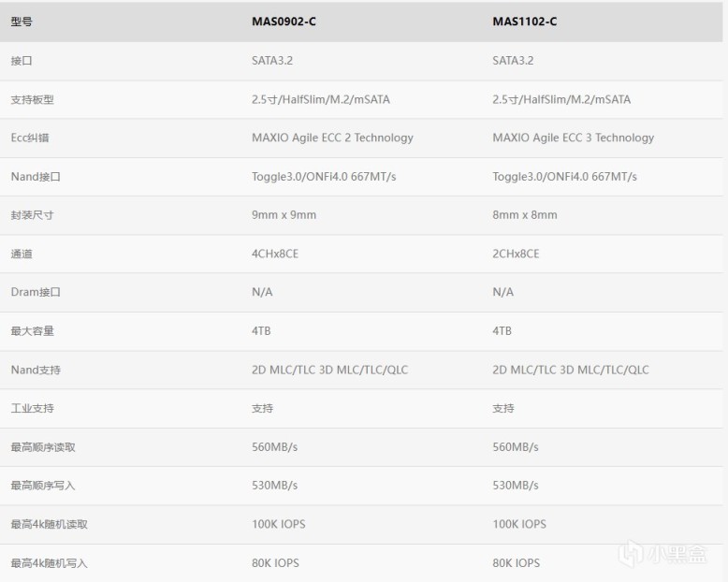Image resolution: width=728 pixels, height=582 pixels.
Task: Select the MAS1102-C column header
Action: 525,22
